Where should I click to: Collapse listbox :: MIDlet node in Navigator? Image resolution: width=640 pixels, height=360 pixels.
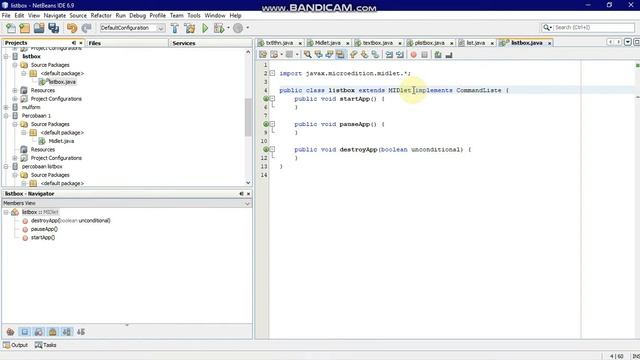[x=6, y=212]
